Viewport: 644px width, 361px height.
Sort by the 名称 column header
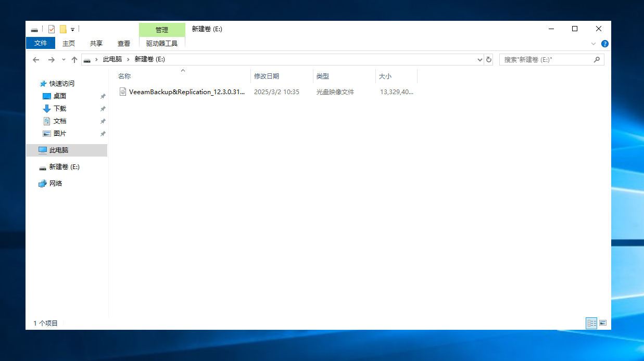(124, 76)
